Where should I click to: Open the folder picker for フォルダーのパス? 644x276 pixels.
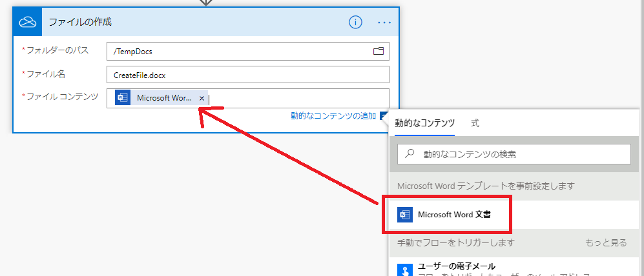[378, 51]
